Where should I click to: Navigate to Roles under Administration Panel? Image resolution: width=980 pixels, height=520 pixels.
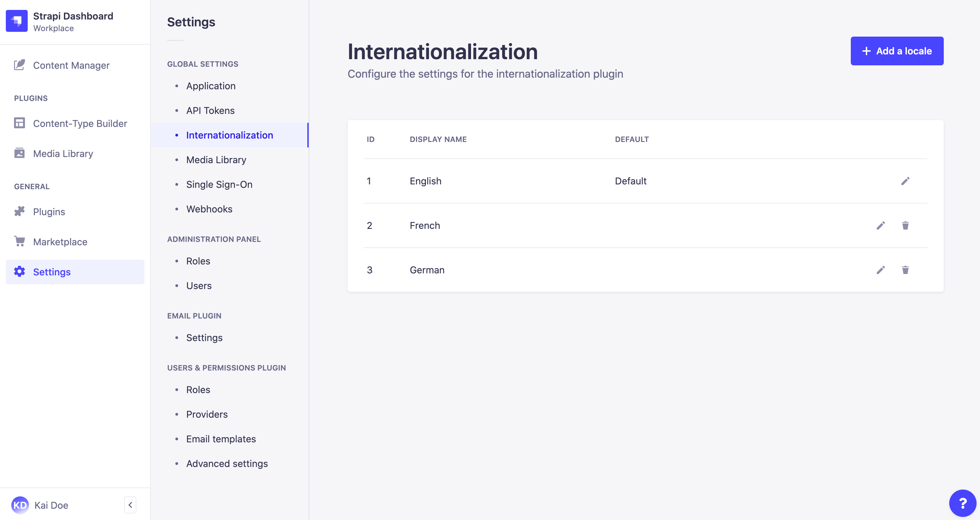[198, 261]
